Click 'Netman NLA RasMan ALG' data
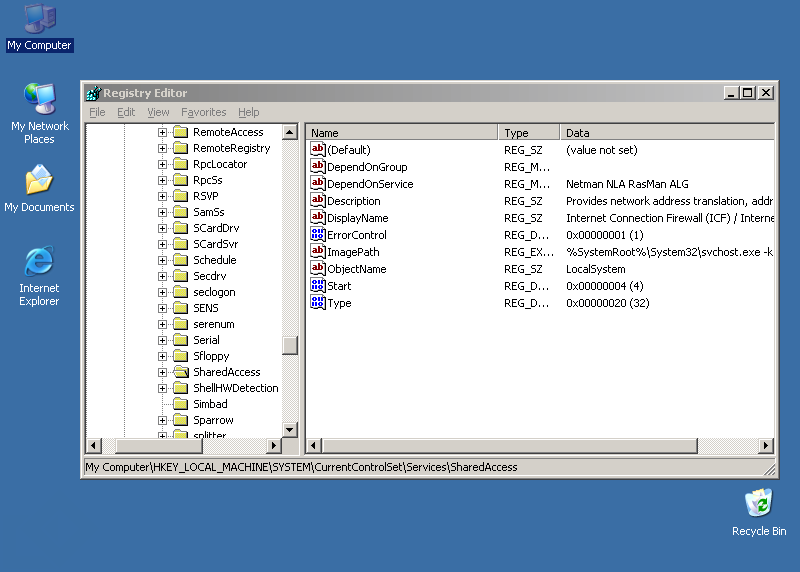 click(x=627, y=184)
